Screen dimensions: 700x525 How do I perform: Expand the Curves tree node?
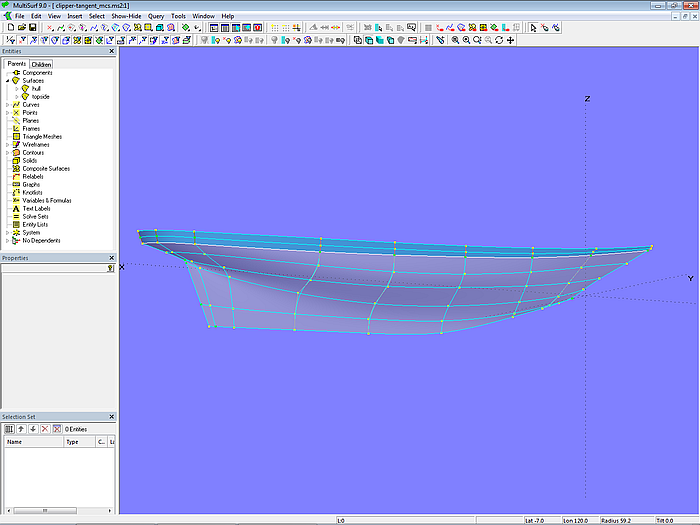tap(7, 105)
